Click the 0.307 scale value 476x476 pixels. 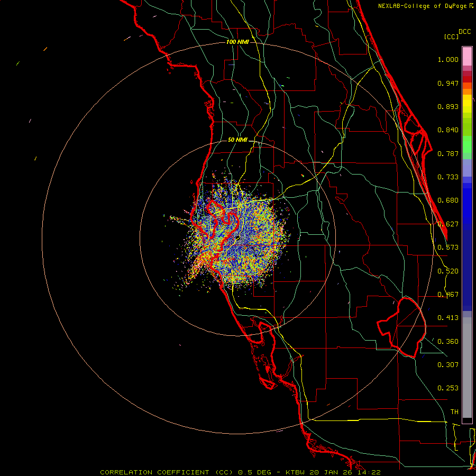coord(448,364)
